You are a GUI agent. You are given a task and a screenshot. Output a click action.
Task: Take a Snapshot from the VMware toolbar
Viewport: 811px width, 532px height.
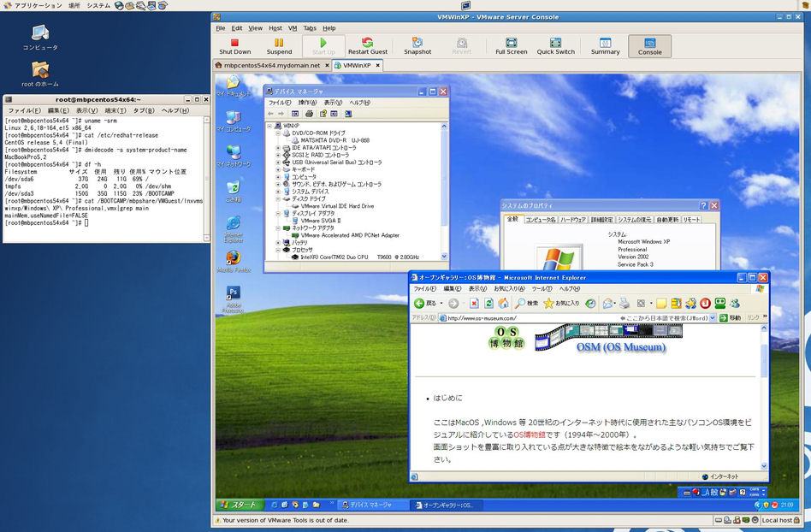(417, 46)
